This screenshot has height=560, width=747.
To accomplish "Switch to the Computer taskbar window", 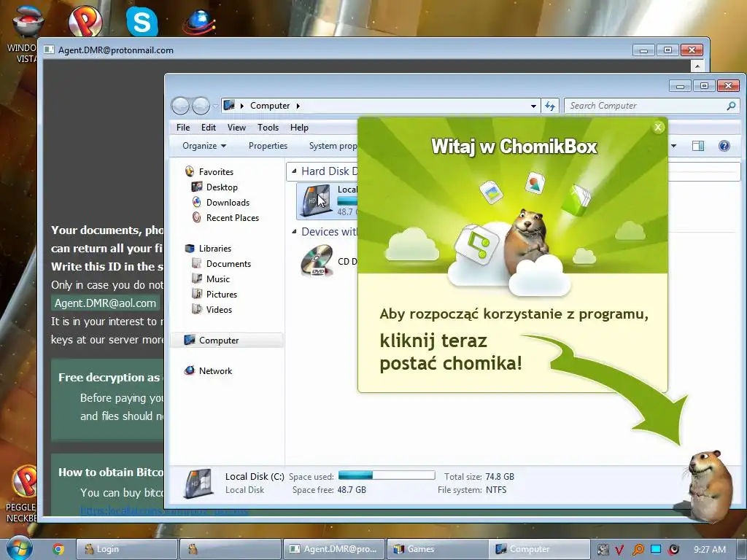I will (540, 549).
